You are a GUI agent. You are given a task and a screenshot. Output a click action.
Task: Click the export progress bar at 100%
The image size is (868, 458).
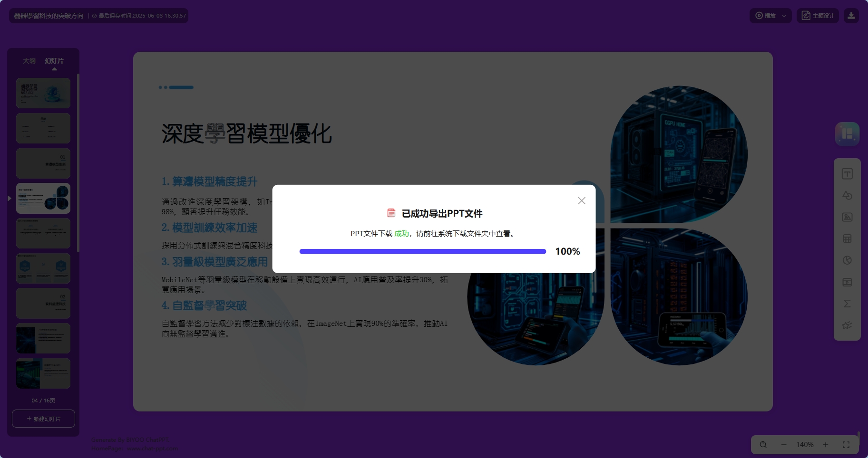pos(423,251)
